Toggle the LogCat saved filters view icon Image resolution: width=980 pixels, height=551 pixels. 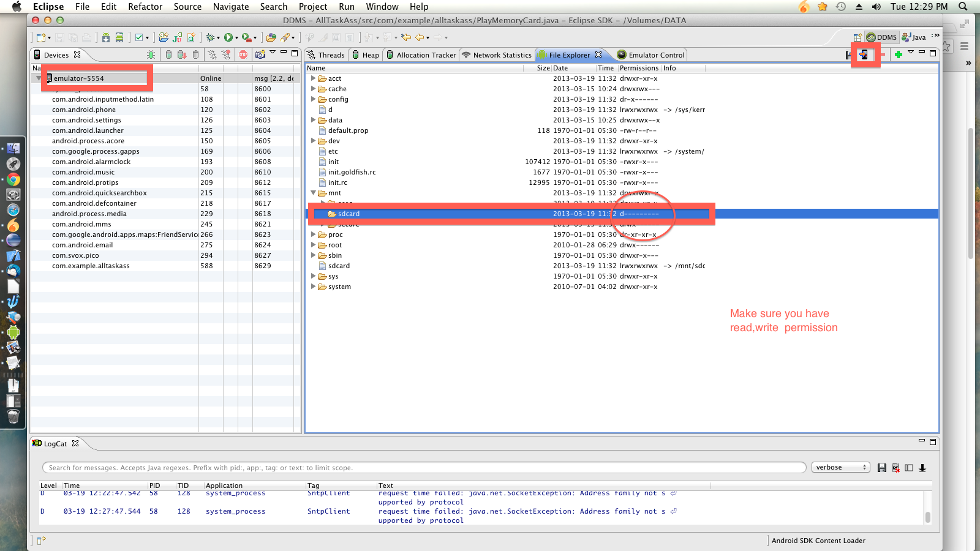click(x=909, y=468)
